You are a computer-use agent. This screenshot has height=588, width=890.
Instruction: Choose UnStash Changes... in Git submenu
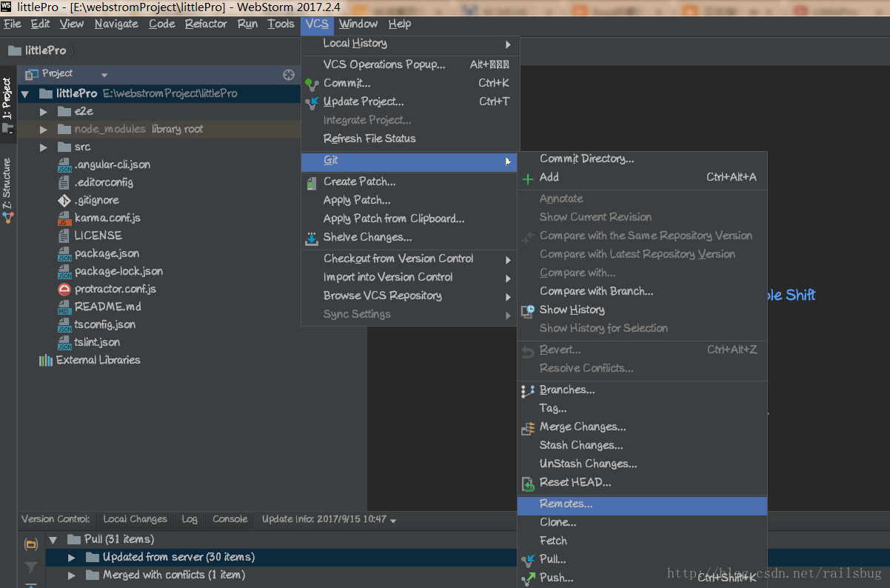tap(642, 464)
